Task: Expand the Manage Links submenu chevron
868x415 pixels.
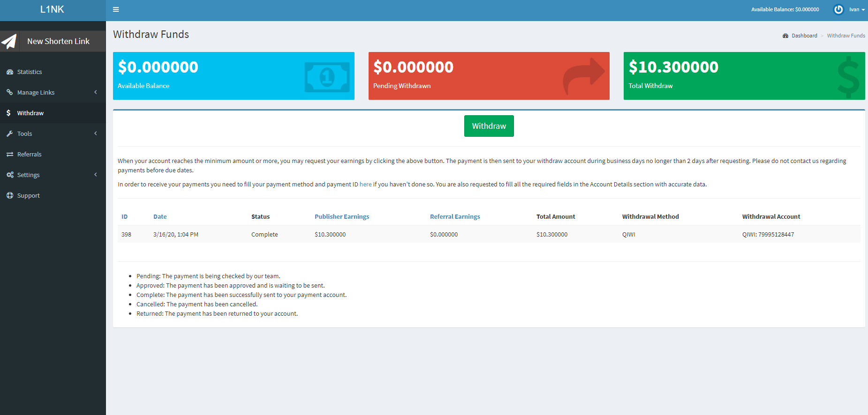Action: (x=96, y=92)
